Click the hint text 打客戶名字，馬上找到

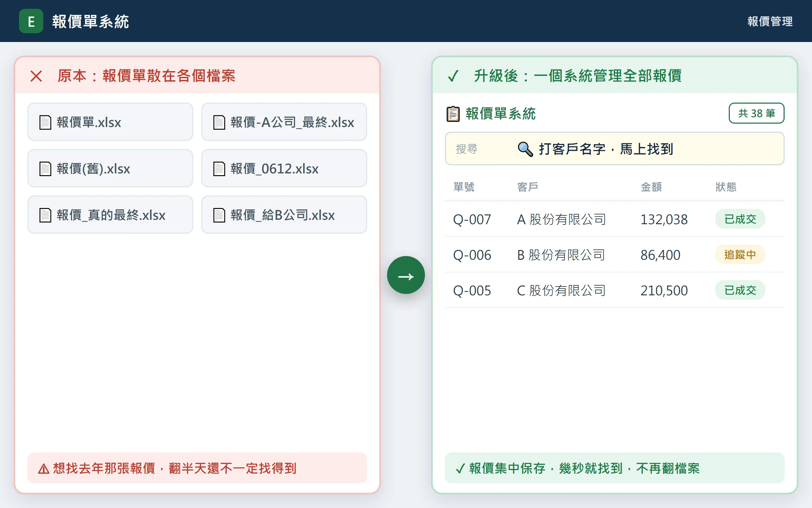pos(606,149)
